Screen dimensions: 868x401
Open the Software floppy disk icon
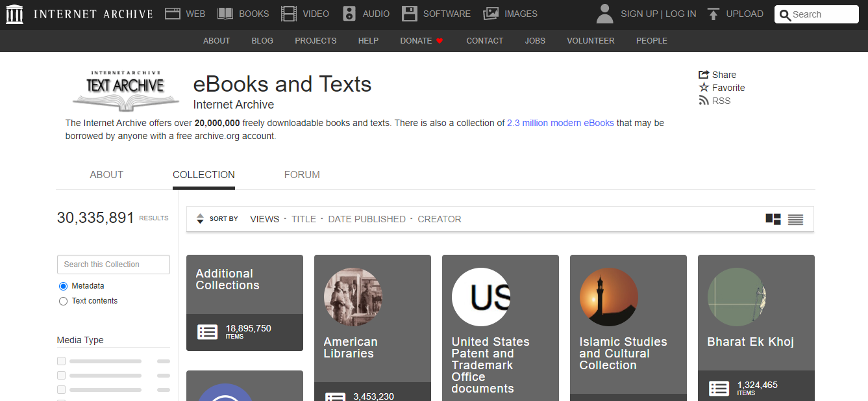tap(410, 14)
